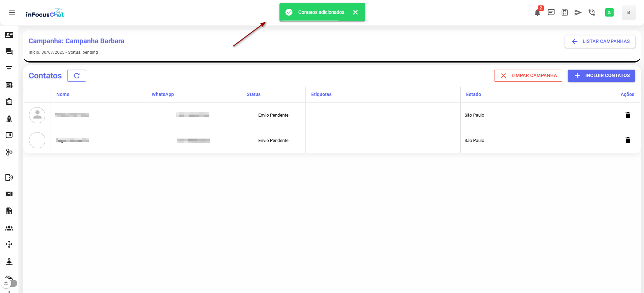644x293 pixels.
Task: Click the clipboard task list icon in header
Action: click(564, 13)
